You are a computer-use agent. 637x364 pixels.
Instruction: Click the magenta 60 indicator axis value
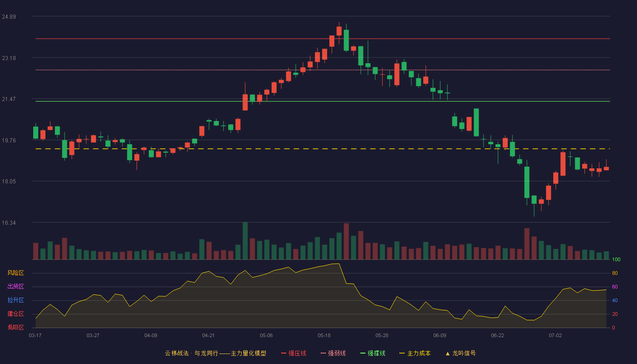click(x=615, y=287)
